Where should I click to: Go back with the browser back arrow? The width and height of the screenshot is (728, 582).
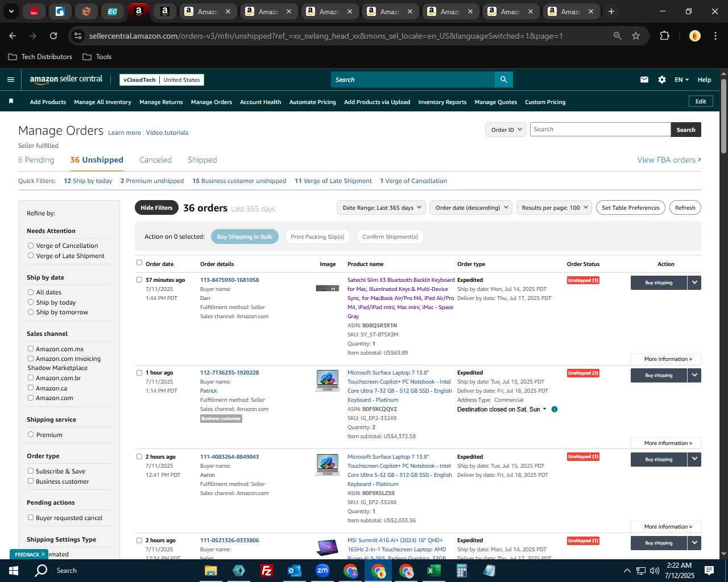[x=13, y=36]
